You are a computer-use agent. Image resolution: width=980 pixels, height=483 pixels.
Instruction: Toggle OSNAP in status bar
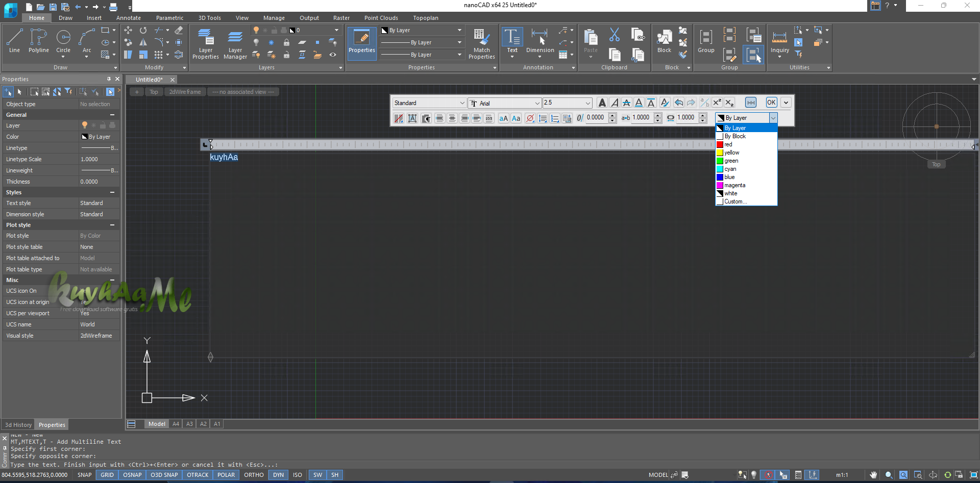(132, 475)
